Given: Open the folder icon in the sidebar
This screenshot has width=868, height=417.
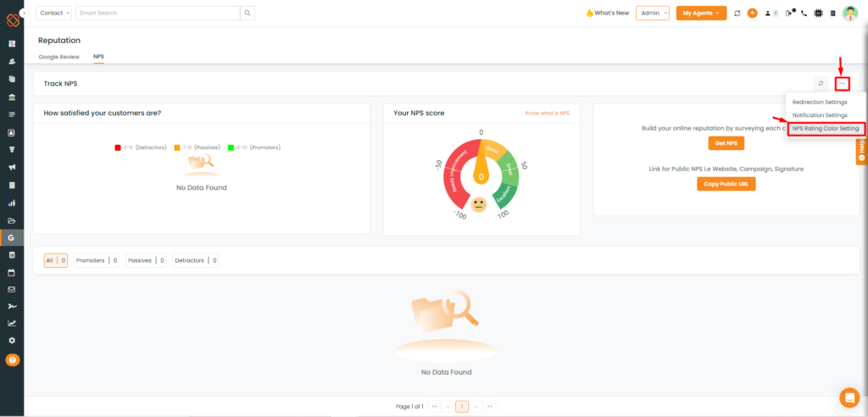Looking at the screenshot, I should [x=12, y=220].
